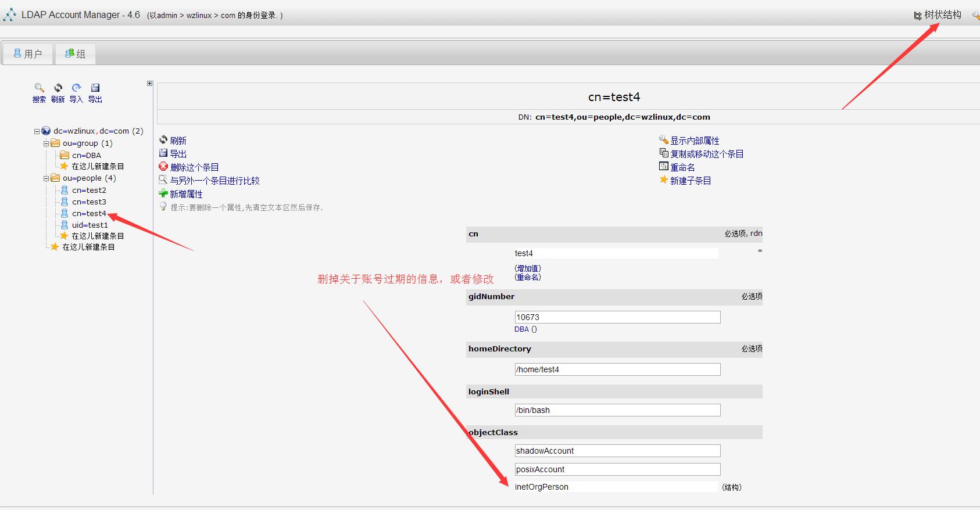Click 在这儿新建条目 at tree root level

(x=88, y=247)
